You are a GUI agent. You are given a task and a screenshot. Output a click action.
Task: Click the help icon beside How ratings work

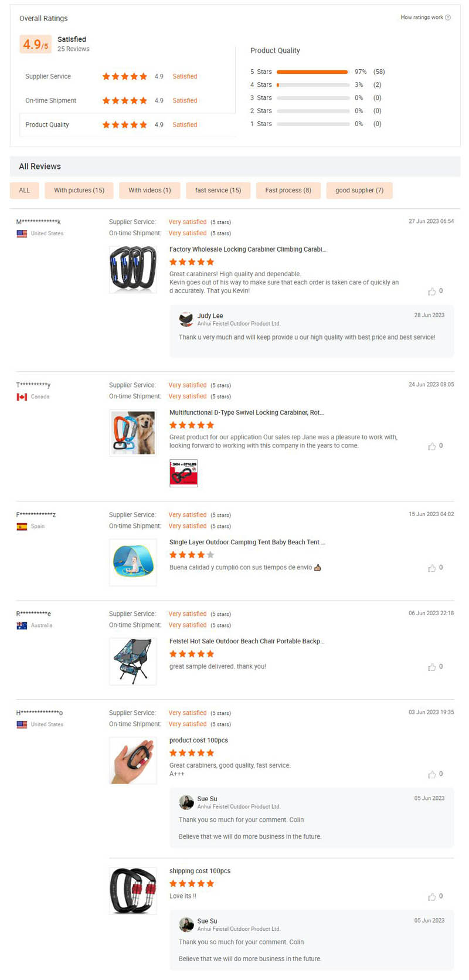coord(448,18)
